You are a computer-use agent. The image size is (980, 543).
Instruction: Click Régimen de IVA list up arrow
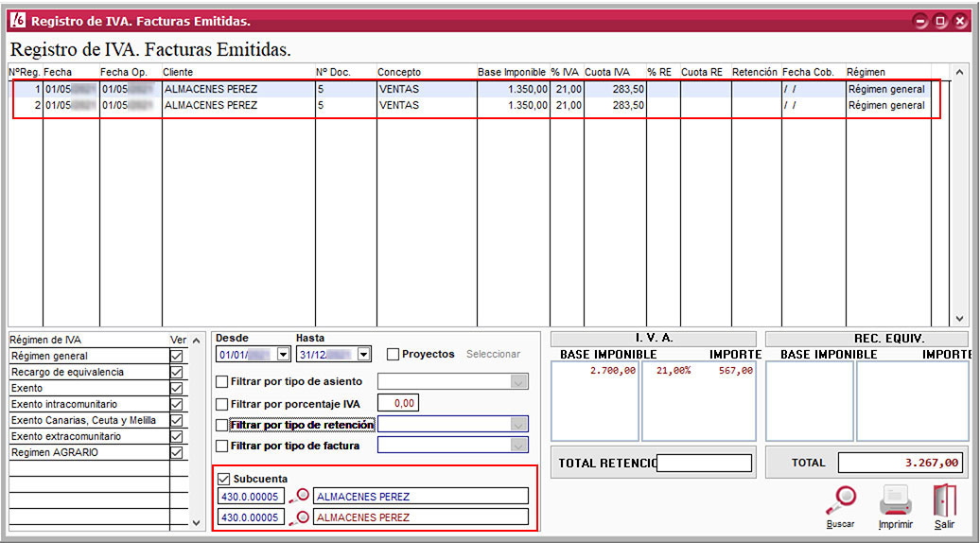pyautogui.click(x=196, y=341)
